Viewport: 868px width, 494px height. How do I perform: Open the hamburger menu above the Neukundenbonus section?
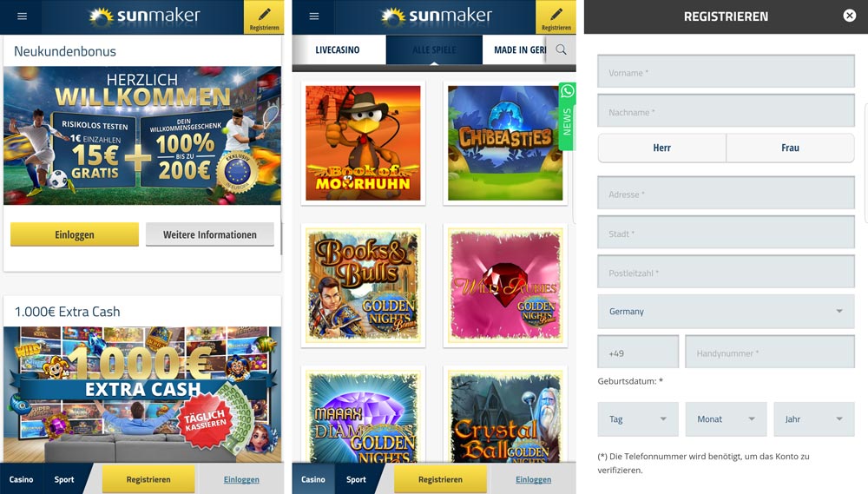pyautogui.click(x=23, y=16)
